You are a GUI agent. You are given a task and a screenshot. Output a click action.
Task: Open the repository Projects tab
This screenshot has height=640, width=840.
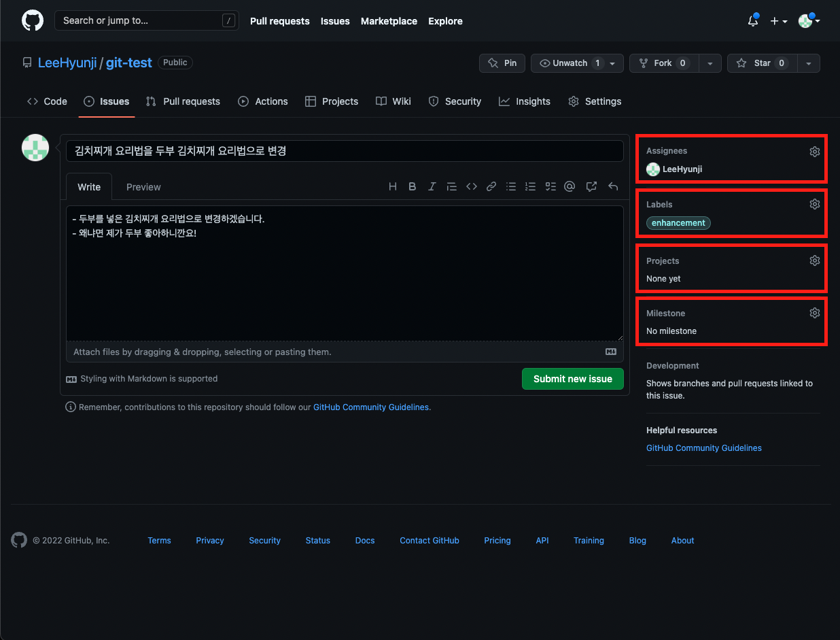click(332, 101)
